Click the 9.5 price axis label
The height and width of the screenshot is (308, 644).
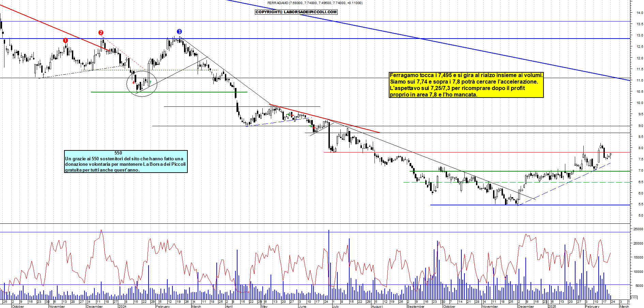(x=641, y=114)
